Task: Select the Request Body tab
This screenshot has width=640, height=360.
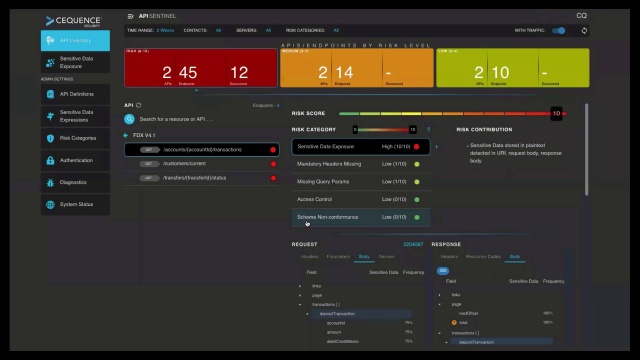Action: pos(364,257)
